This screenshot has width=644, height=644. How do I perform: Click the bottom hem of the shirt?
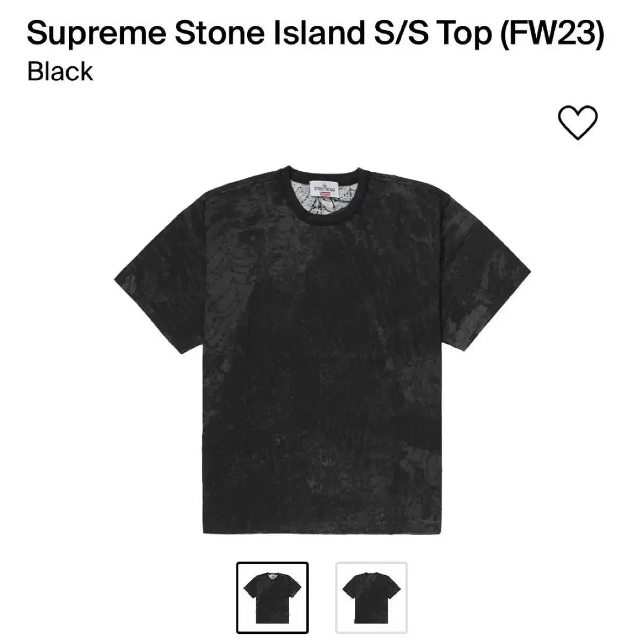click(x=321, y=529)
